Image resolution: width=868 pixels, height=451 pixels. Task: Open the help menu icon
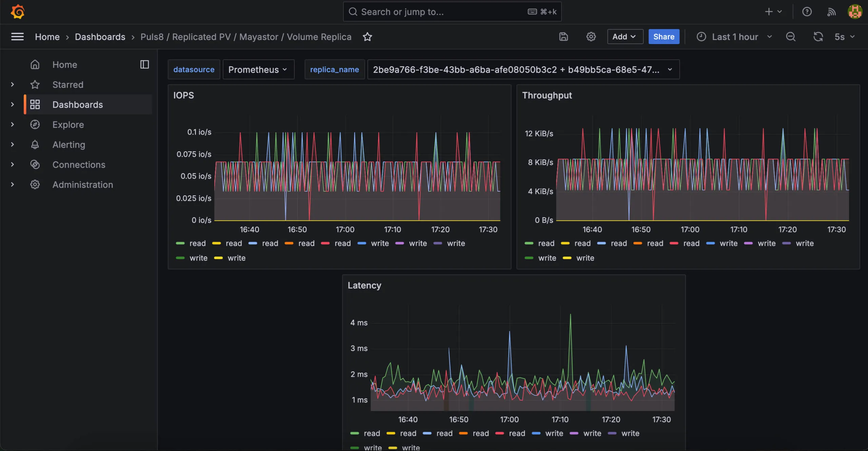pyautogui.click(x=807, y=12)
